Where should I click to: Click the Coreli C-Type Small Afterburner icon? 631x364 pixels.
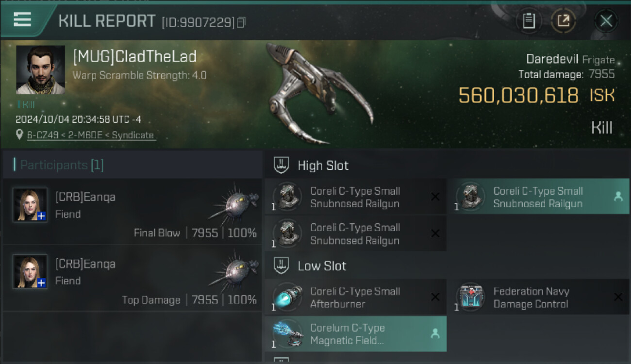coord(288,297)
